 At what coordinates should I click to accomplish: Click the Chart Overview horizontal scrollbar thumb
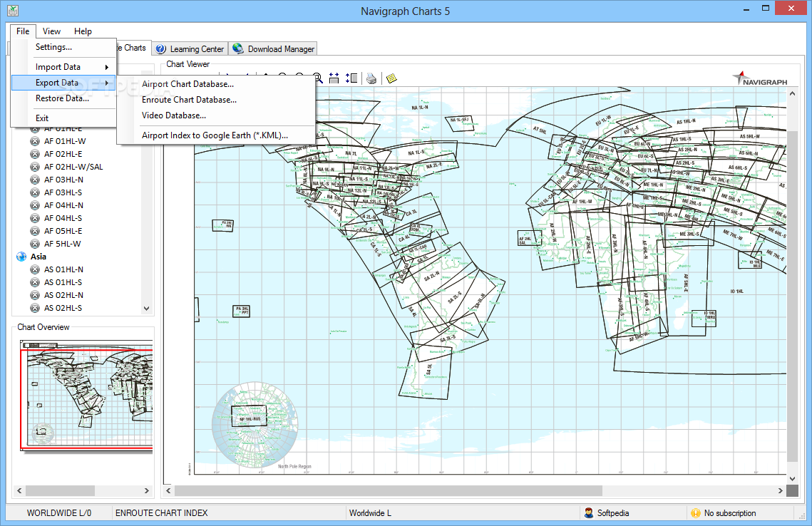coord(60,490)
